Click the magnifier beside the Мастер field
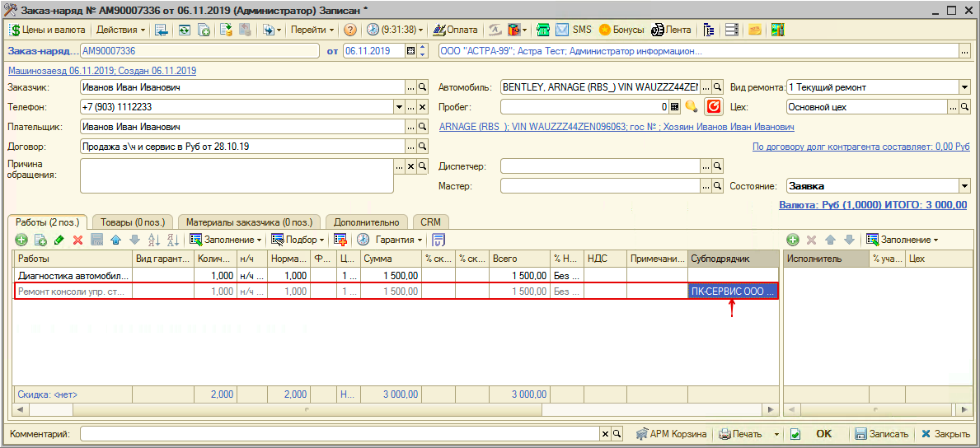The width and height of the screenshot is (980, 448). click(718, 186)
